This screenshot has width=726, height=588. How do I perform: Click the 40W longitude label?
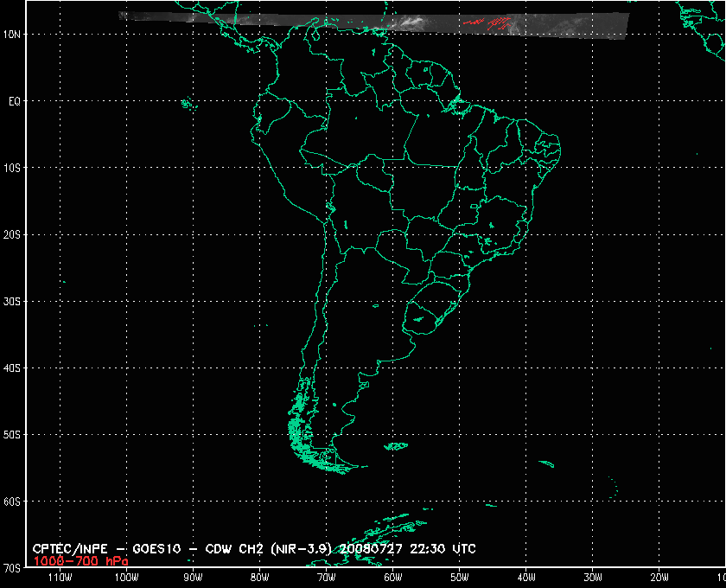525,577
